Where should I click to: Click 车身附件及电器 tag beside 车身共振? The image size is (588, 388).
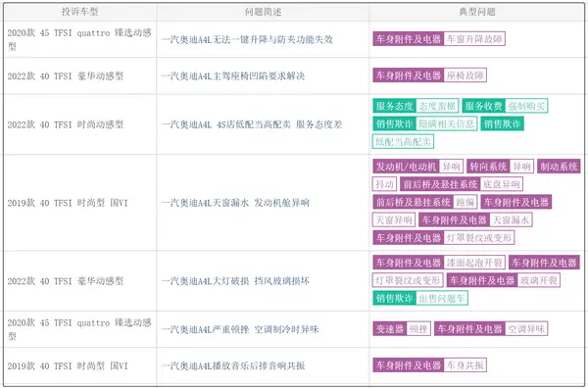tap(409, 365)
